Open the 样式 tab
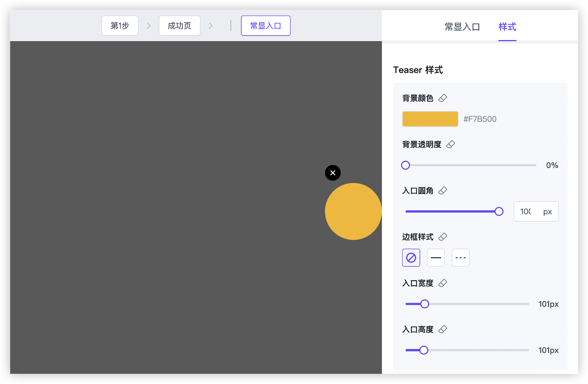 pyautogui.click(x=507, y=27)
